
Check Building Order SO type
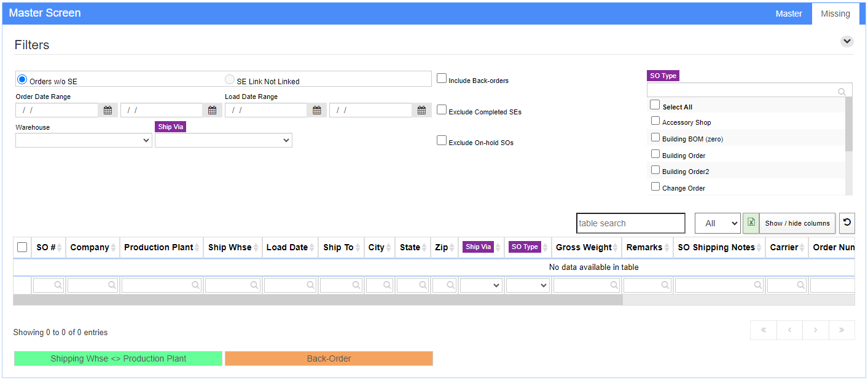[x=655, y=154]
